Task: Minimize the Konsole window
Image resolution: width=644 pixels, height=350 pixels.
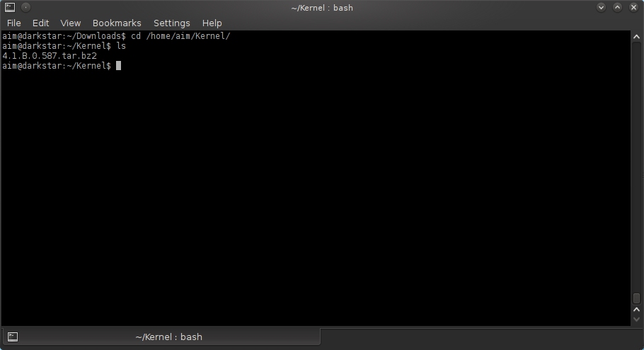Action: [602, 8]
